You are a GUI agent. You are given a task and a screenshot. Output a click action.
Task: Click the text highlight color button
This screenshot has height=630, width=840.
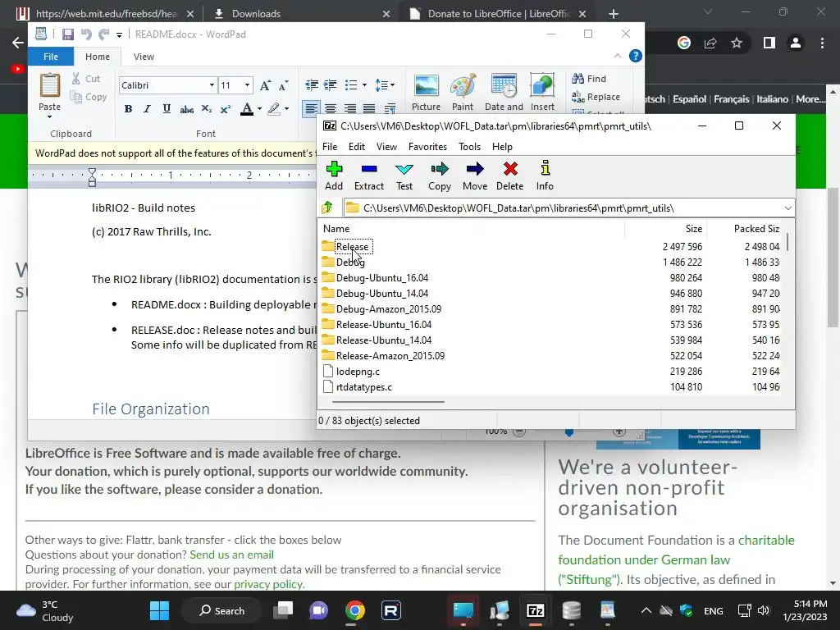click(274, 109)
